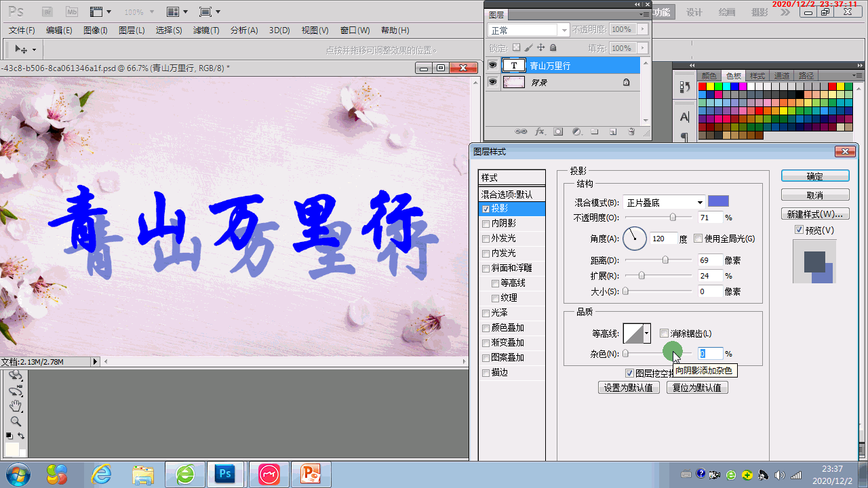Switch to the 样式 tab
The image size is (868, 488).
pyautogui.click(x=757, y=76)
